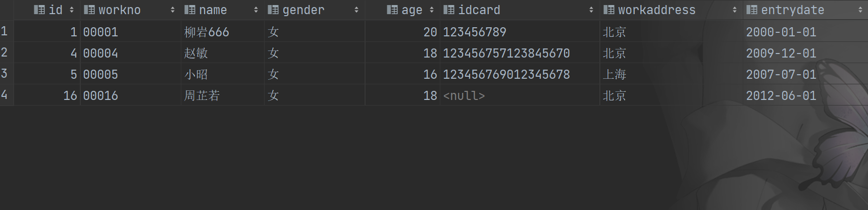This screenshot has height=210, width=868.
Task: Click the workaddress column table icon
Action: pyautogui.click(x=609, y=10)
